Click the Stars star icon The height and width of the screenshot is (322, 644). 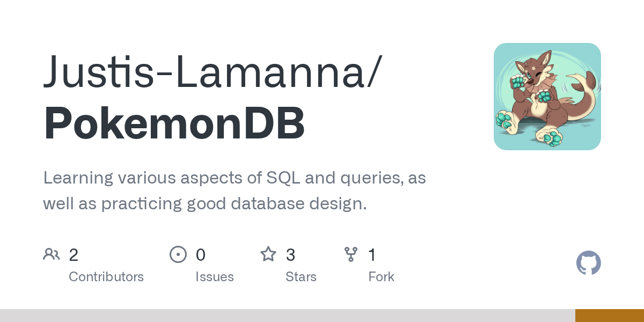268,254
